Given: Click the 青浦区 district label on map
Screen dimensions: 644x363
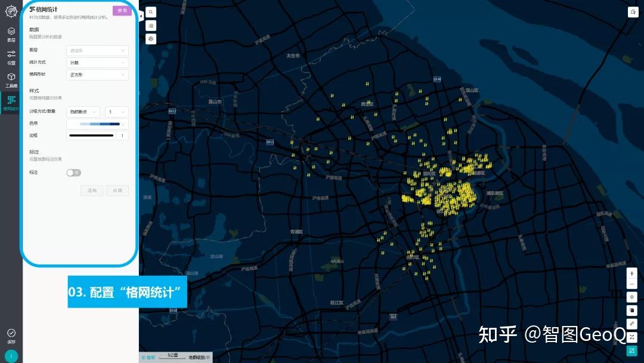Looking at the screenshot, I should pos(296,232).
